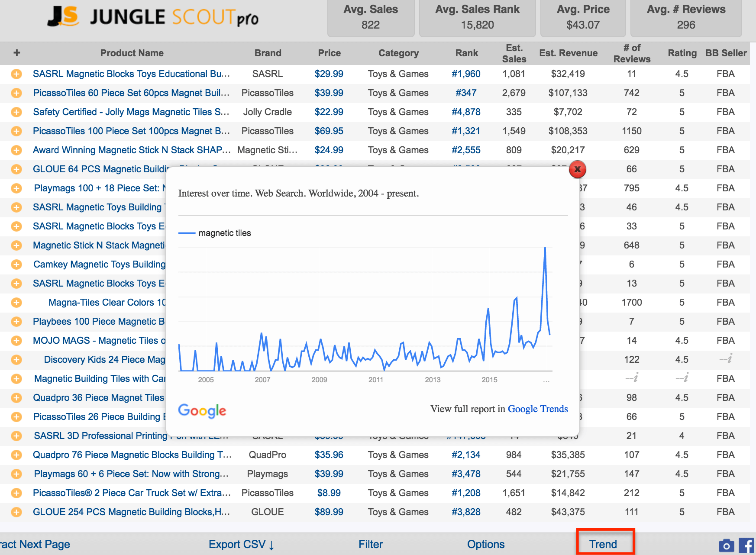Expand PicassoTiles 100 Piece Set row
Image resolution: width=756 pixels, height=555 pixels.
pos(16,131)
